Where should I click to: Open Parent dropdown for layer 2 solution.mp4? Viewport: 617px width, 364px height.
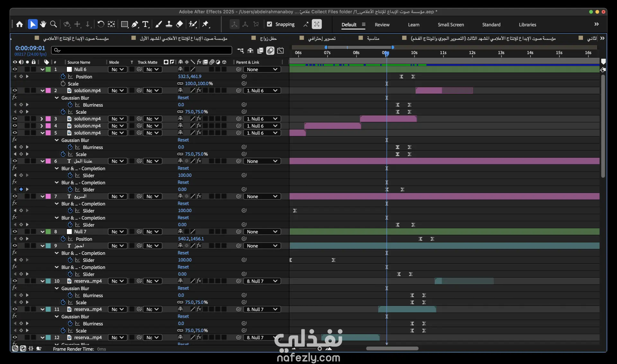pos(262,91)
